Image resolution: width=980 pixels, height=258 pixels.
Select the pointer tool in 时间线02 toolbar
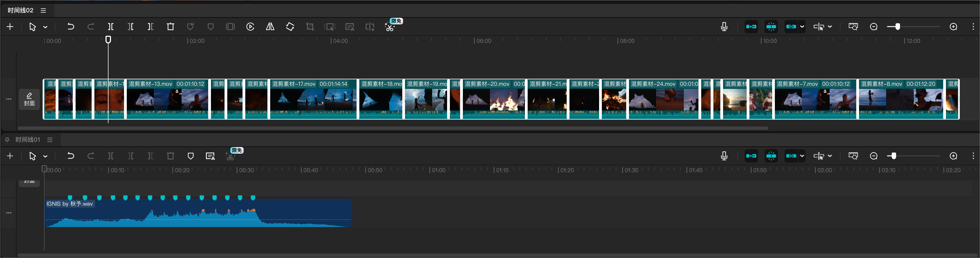click(33, 27)
